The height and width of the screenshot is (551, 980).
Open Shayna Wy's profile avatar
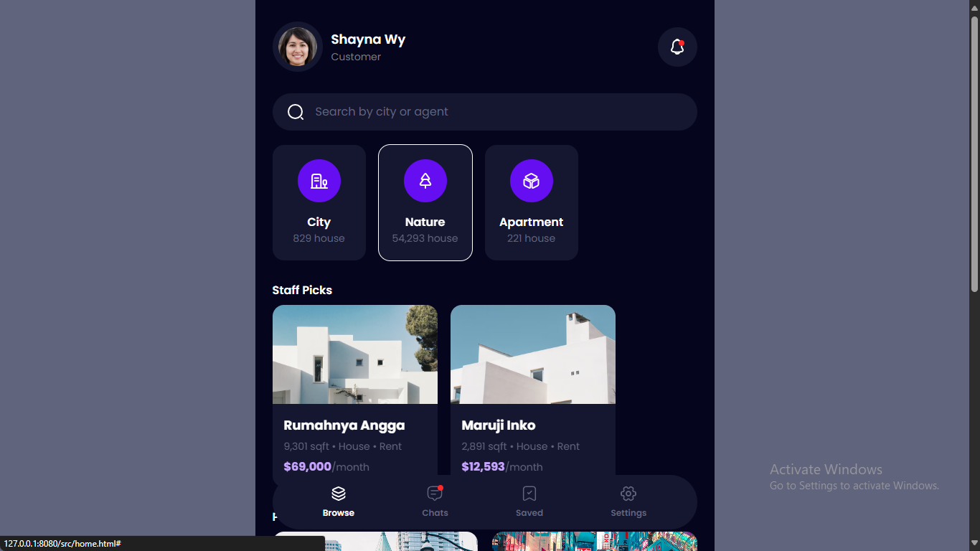click(298, 47)
